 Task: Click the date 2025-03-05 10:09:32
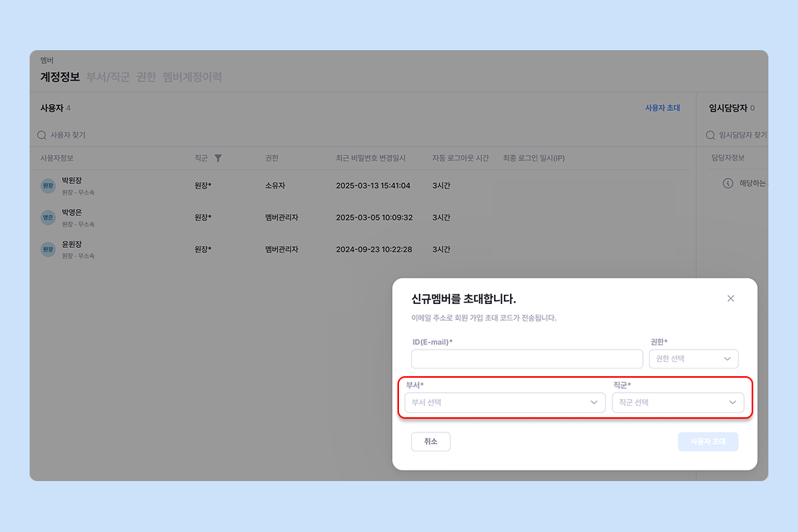click(x=374, y=217)
